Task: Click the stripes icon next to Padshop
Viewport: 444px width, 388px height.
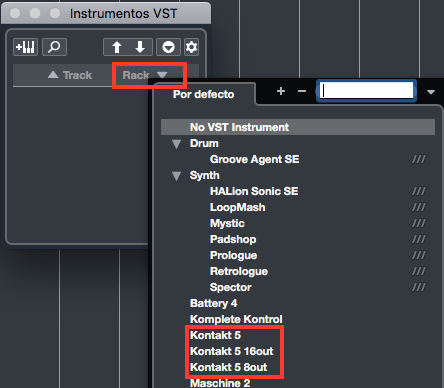Action: click(419, 239)
